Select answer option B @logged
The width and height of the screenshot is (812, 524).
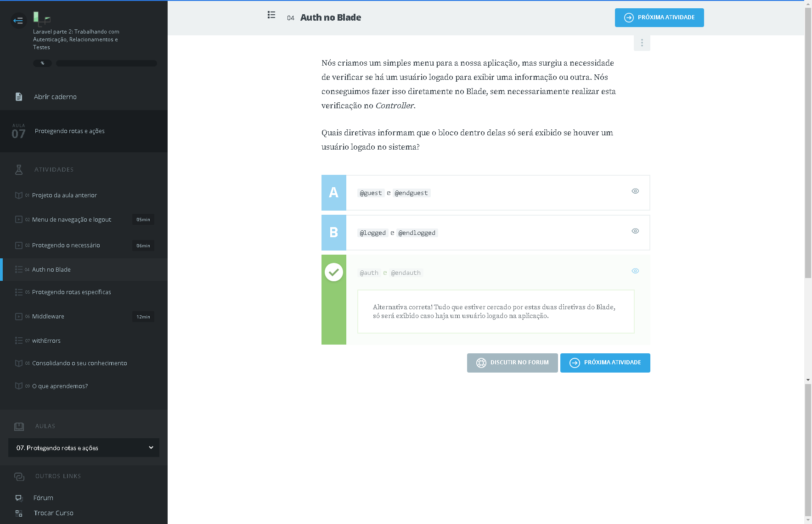pos(334,233)
